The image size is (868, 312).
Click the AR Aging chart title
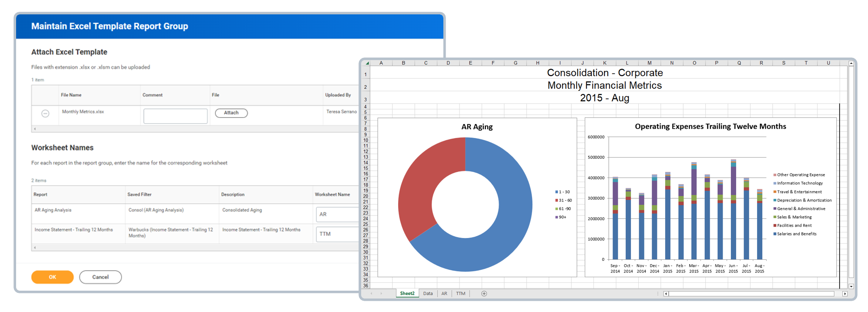click(x=477, y=127)
